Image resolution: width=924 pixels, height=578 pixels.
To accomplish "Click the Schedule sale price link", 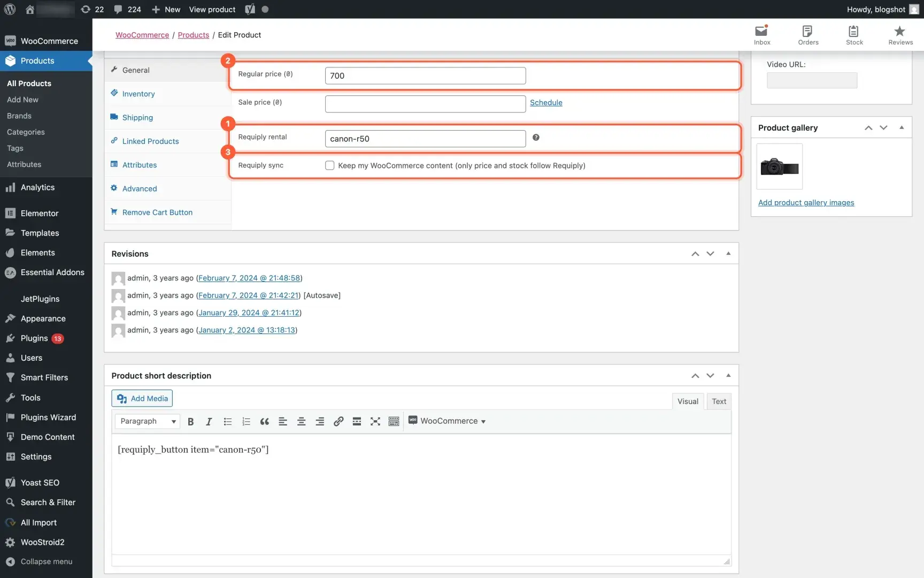I will point(546,103).
